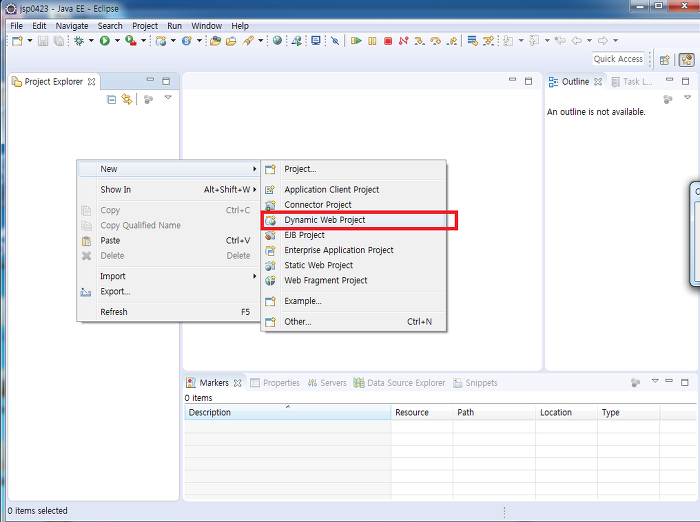This screenshot has height=522, width=700.
Task: Select the Java EE perspective button
Action: pos(687,60)
